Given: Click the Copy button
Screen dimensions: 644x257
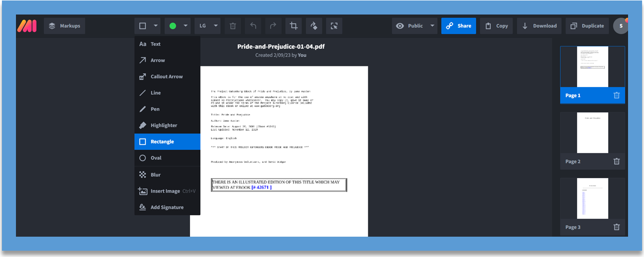Looking at the screenshot, I should (x=497, y=26).
